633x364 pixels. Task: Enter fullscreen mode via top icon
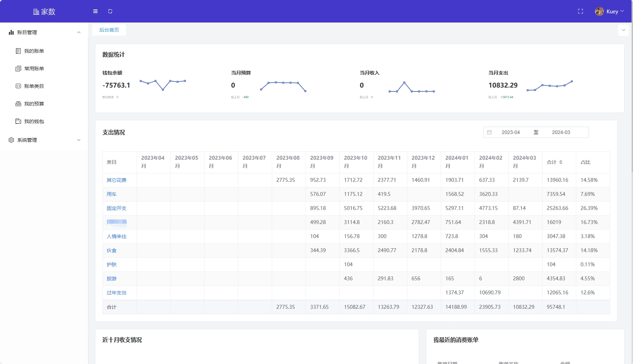tap(581, 11)
